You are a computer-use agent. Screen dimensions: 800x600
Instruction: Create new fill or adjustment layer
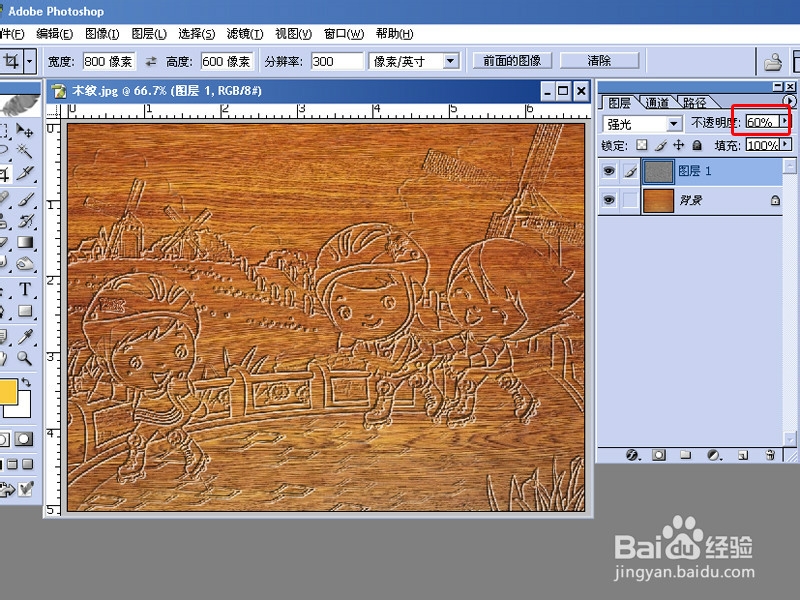coord(714,455)
